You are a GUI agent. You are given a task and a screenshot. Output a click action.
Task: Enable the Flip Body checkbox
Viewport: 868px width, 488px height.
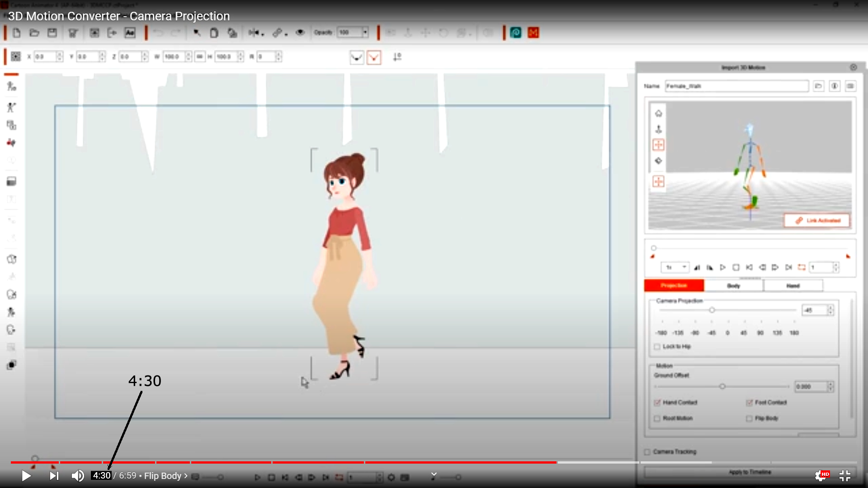[x=749, y=418]
